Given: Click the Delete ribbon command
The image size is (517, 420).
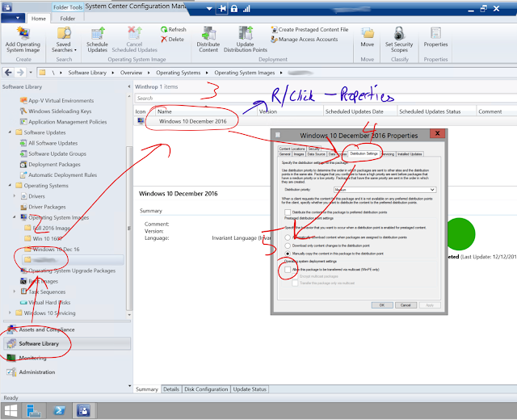Looking at the screenshot, I should point(172,40).
